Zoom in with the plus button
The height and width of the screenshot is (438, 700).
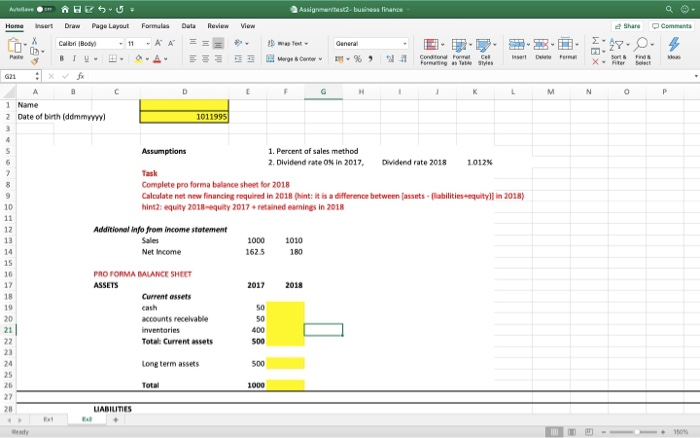tap(663, 432)
